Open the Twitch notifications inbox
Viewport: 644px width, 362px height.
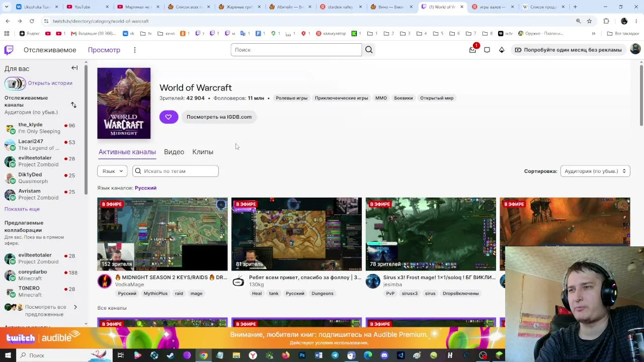coord(472,50)
